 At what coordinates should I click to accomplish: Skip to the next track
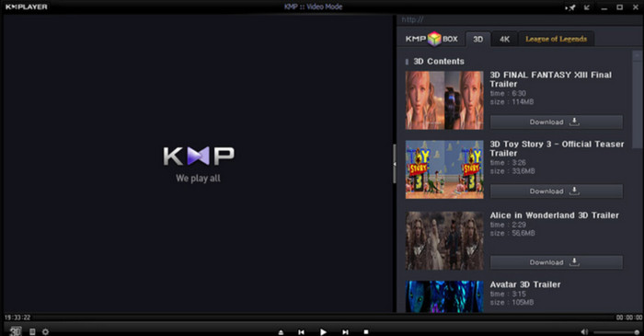click(x=345, y=332)
